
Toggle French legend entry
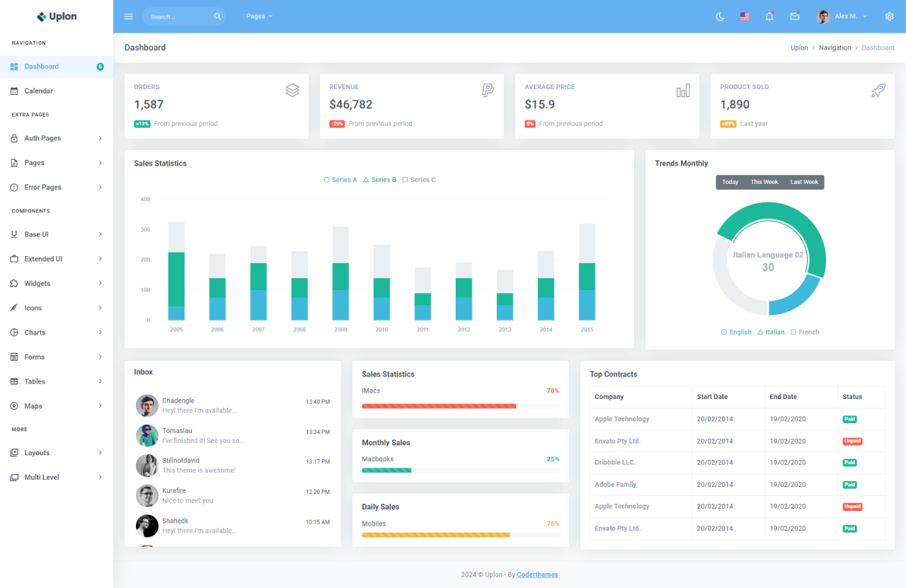pyautogui.click(x=805, y=332)
